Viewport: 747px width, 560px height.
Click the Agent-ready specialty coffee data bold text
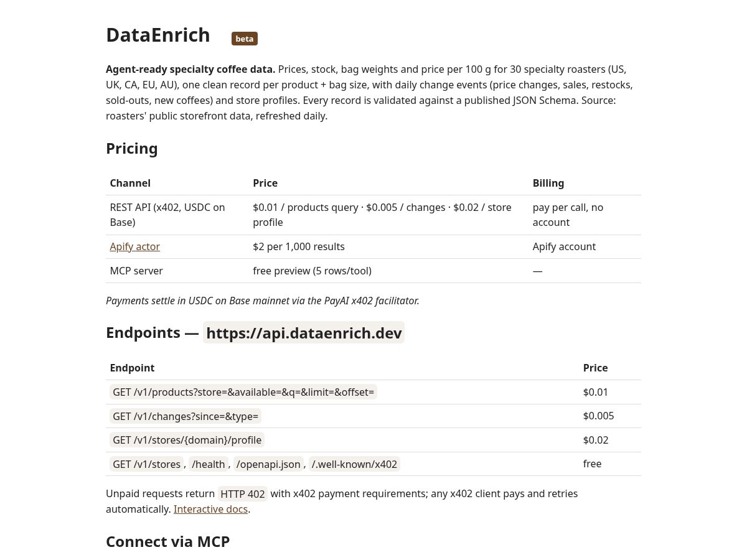[x=190, y=69]
